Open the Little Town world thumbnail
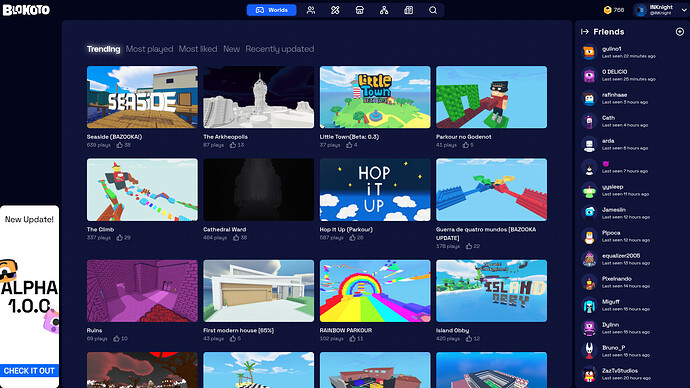 coord(375,97)
